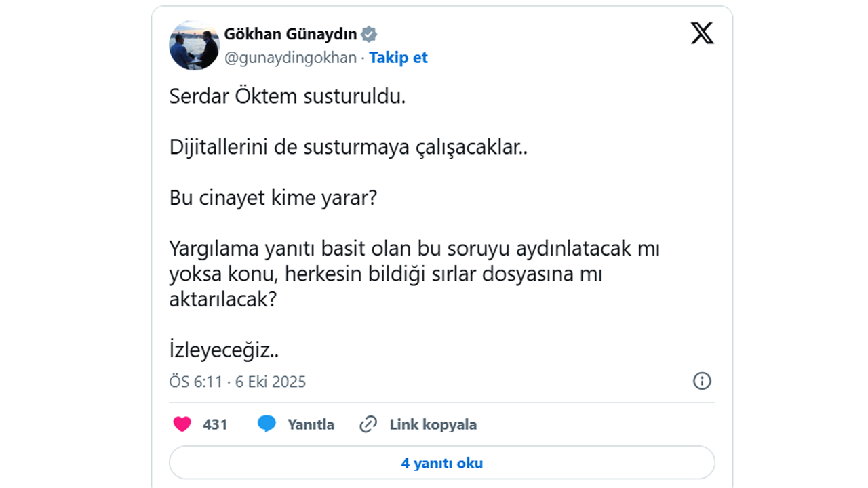
Task: Click the ÖS 6:11 · 6 Eki 2025 timestamp
Action: [x=237, y=382]
